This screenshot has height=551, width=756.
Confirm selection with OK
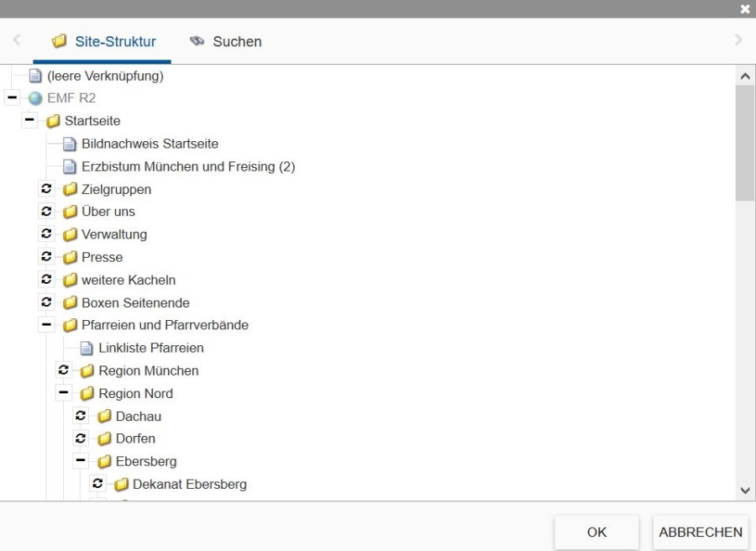pos(596,532)
